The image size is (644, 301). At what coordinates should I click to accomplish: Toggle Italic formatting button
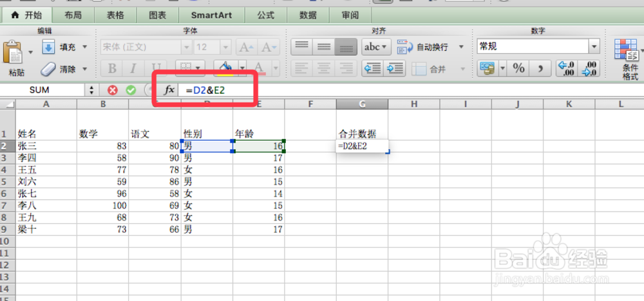[x=134, y=69]
